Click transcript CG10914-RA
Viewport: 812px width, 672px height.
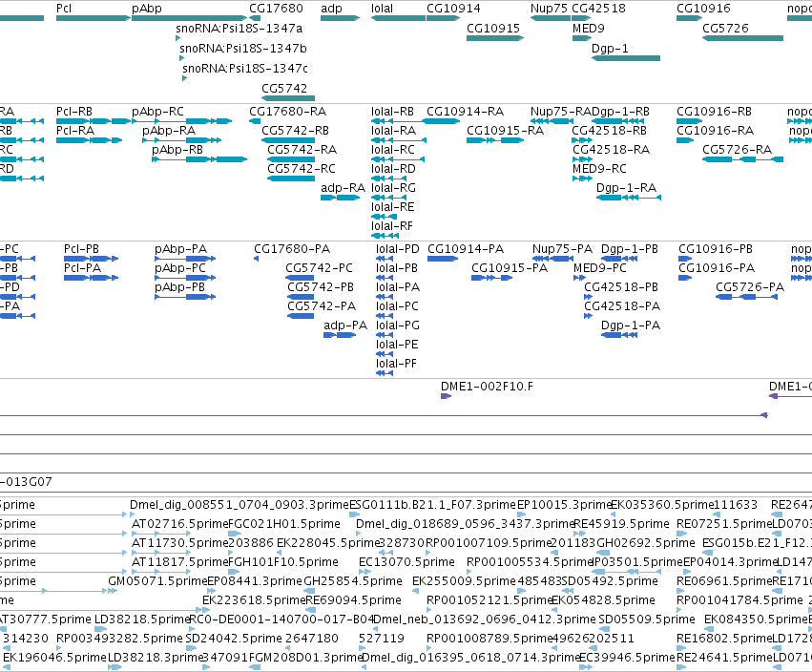(x=441, y=121)
